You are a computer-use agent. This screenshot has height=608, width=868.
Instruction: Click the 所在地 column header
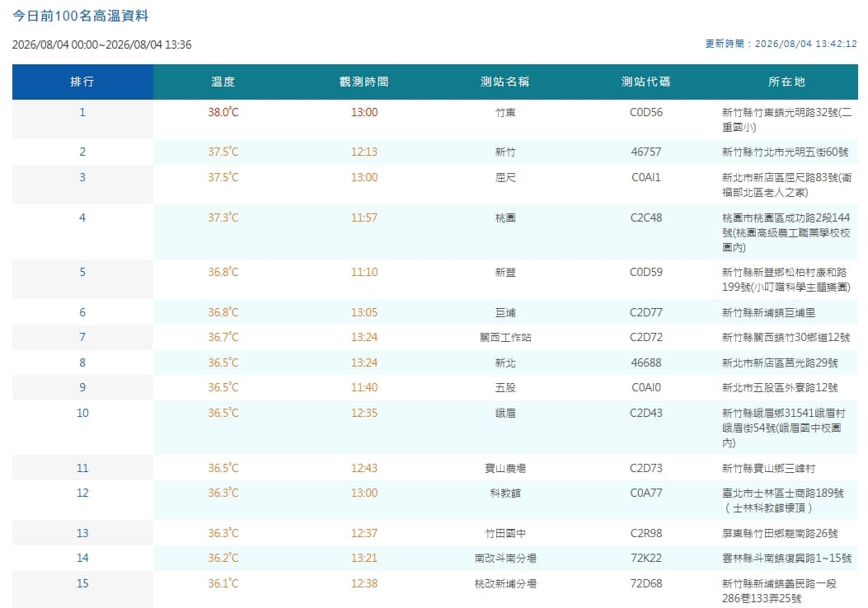786,82
